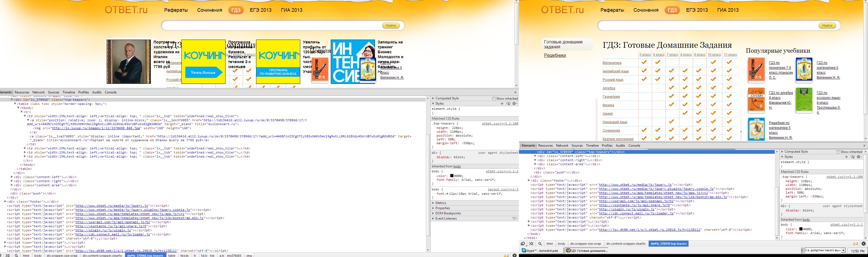The height and width of the screenshot is (257, 868).
Task: Open math 5 Vilenkin book cover, right window
Action: pos(756,129)
